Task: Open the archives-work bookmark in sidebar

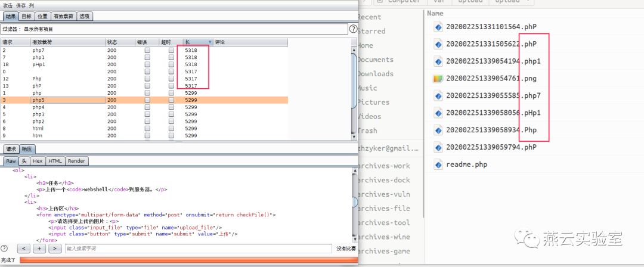Action: 384,166
